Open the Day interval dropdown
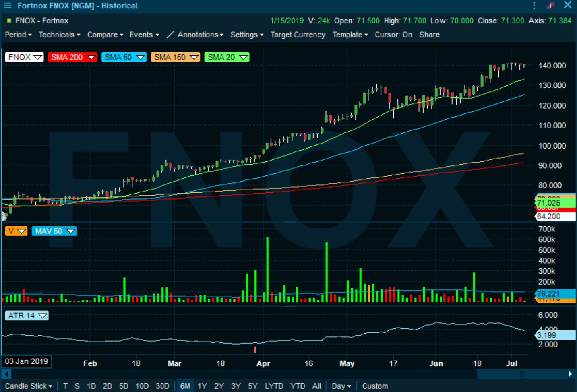 coord(341,386)
